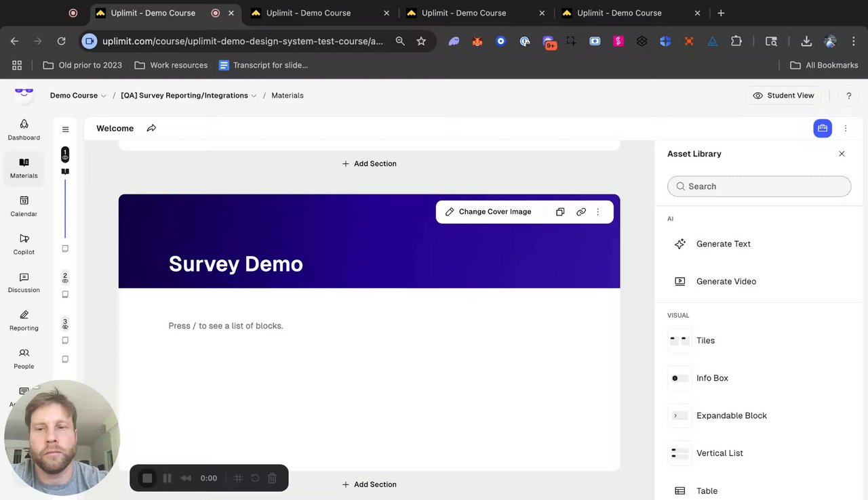Open the Transcript for slide bookmark

tap(263, 65)
